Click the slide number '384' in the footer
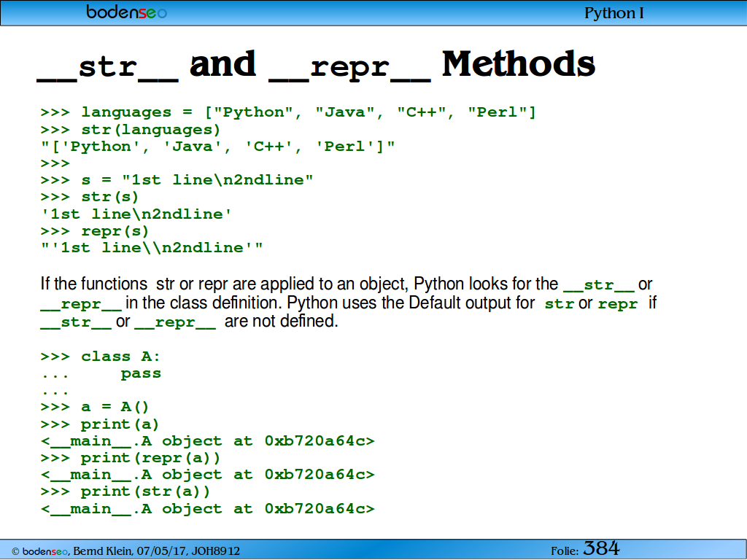Screen dimensions: 747x560 pos(601,548)
